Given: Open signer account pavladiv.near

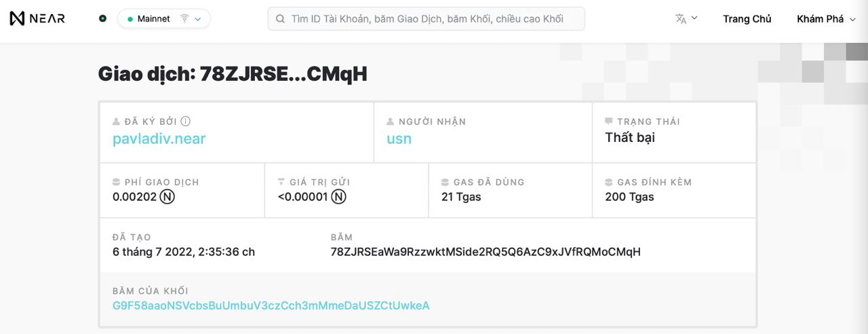Looking at the screenshot, I should [x=159, y=138].
